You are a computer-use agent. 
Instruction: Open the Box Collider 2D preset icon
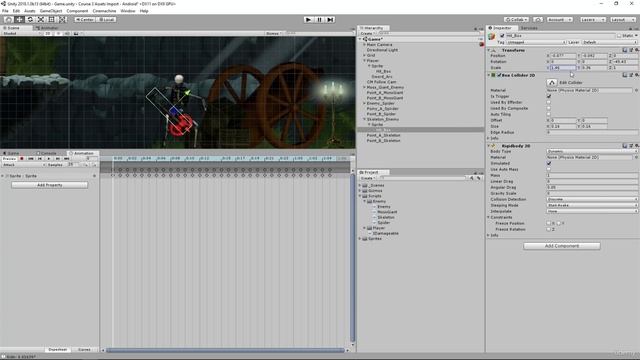631,75
